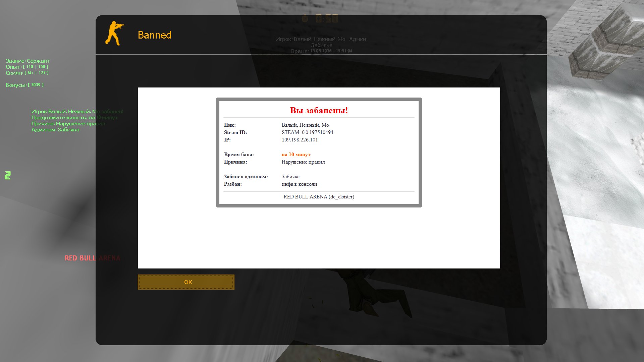Viewport: 644px width, 362px height.
Task: Click the "Забанен админом:" label
Action: [246, 177]
